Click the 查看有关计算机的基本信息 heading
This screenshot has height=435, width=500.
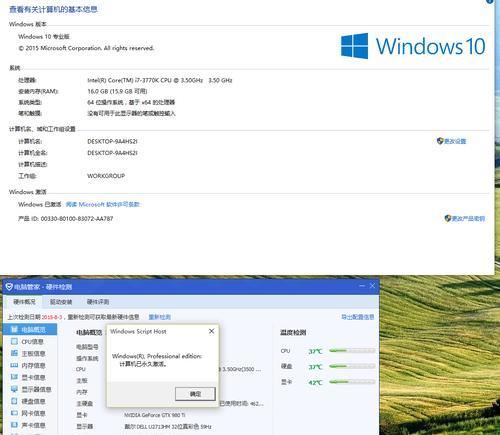click(x=53, y=9)
